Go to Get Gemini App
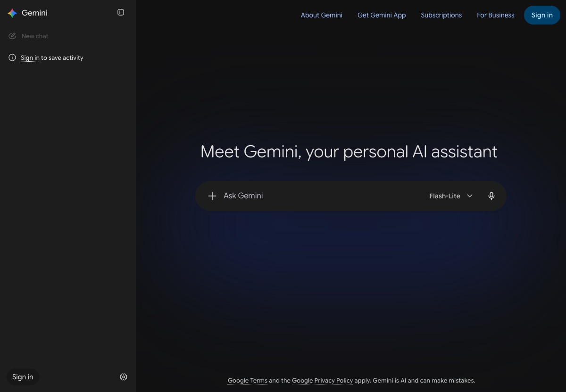 point(382,15)
